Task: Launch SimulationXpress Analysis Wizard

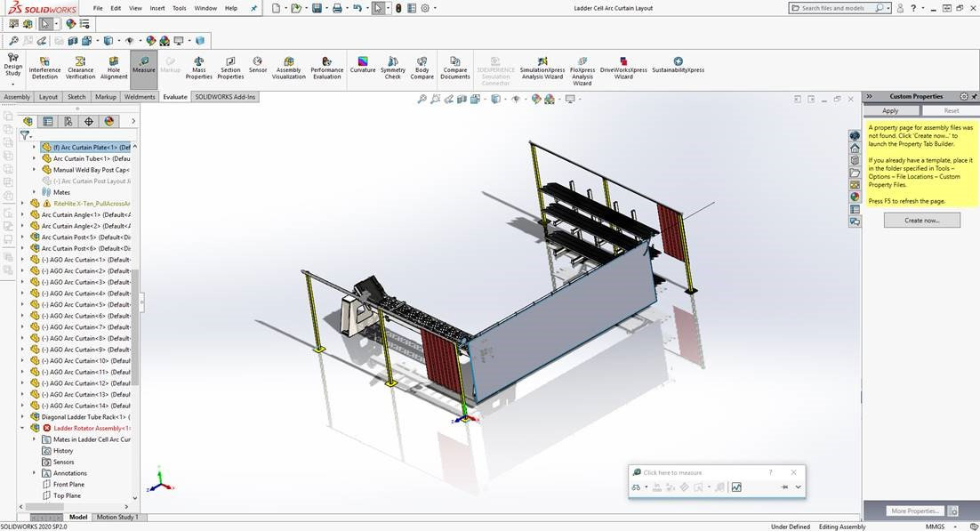Action: point(542,68)
